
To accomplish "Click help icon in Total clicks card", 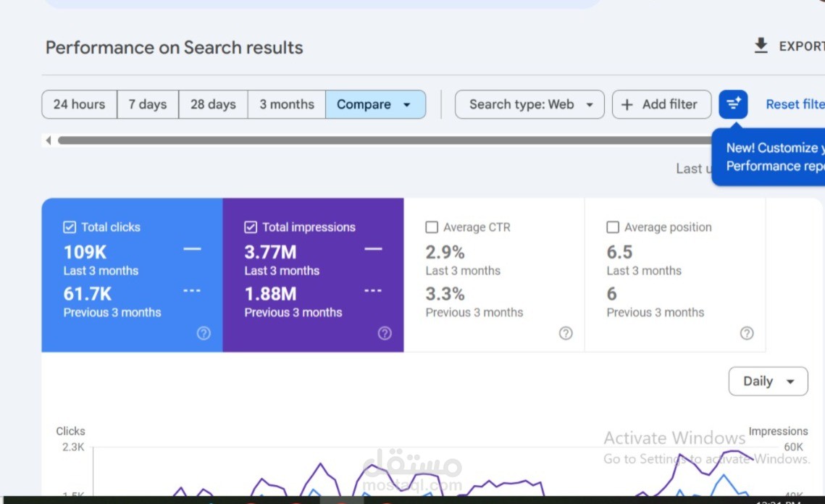I will click(204, 333).
